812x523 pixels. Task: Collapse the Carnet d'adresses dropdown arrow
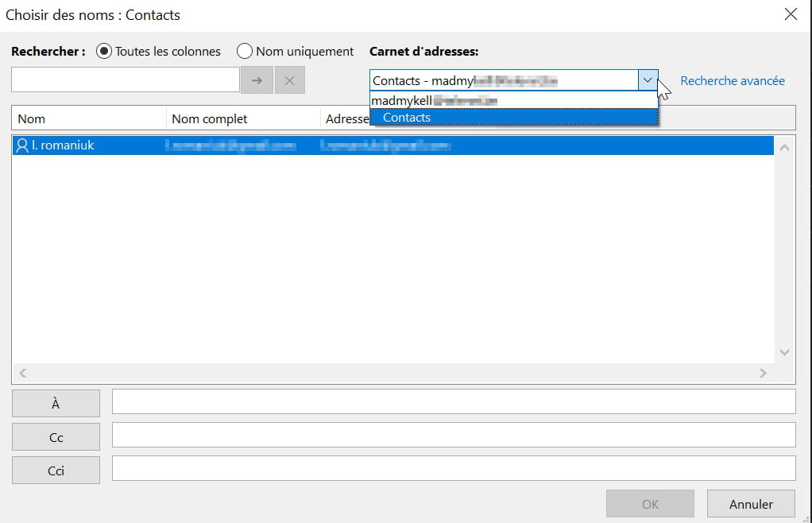[x=648, y=80]
